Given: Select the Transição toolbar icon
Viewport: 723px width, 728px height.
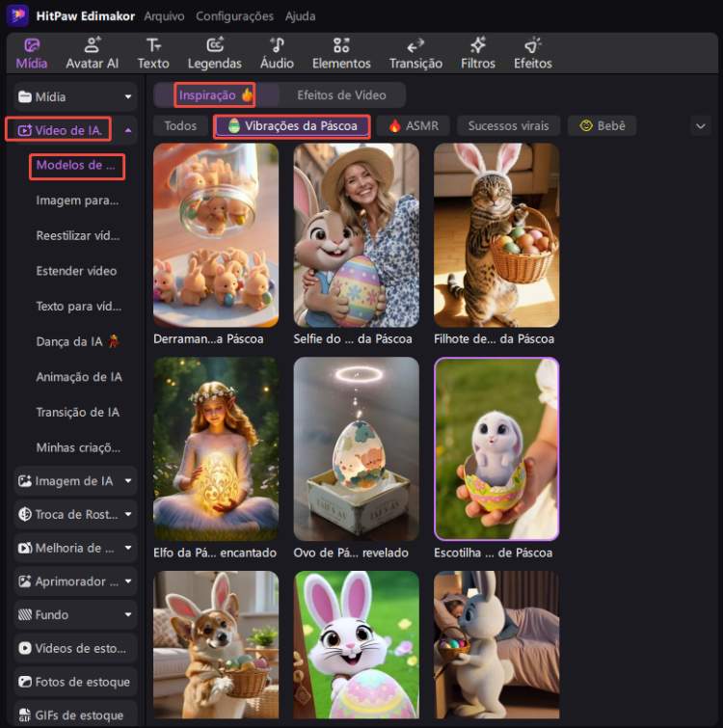Looking at the screenshot, I should [415, 52].
